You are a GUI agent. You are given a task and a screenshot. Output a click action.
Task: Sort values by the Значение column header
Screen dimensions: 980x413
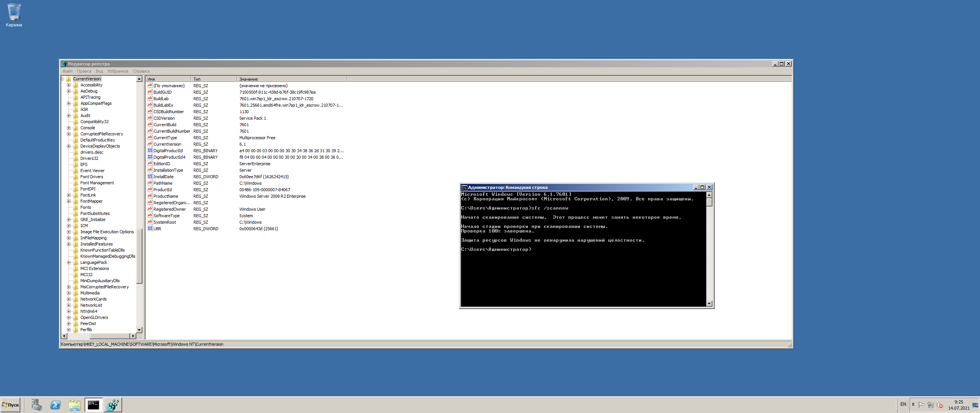pyautogui.click(x=292, y=79)
